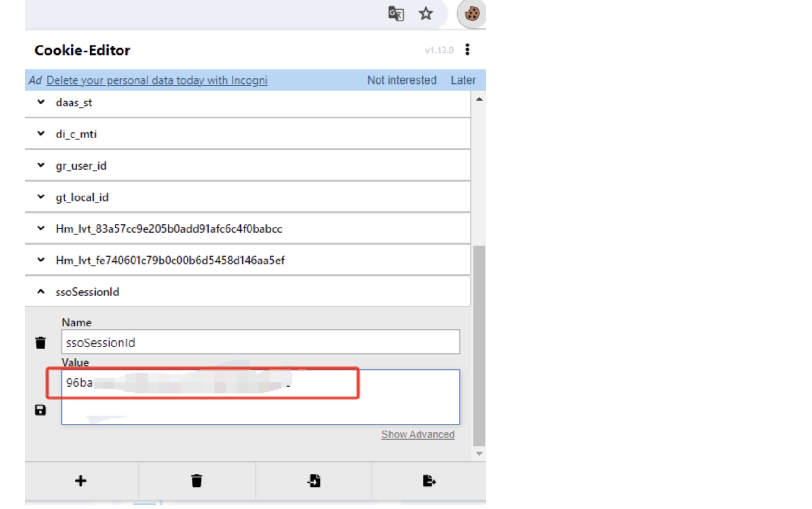Delete all cookies using bottom trash icon
The width and height of the screenshot is (812, 509).
click(197, 481)
